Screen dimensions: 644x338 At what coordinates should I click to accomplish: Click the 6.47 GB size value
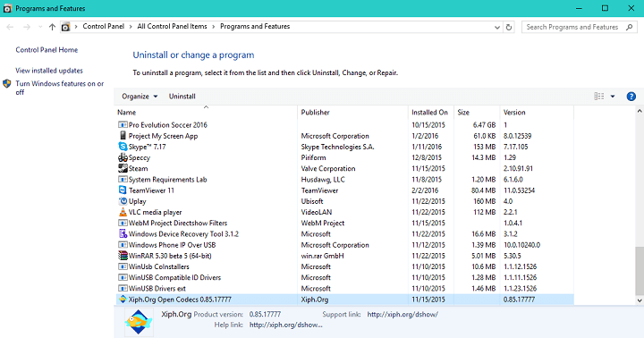pyautogui.click(x=484, y=125)
